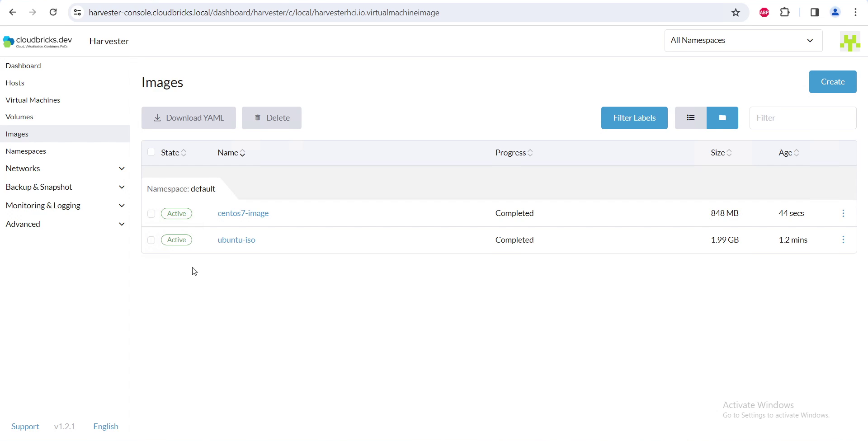The height and width of the screenshot is (441, 868).
Task: Reload the page
Action: [x=53, y=13]
